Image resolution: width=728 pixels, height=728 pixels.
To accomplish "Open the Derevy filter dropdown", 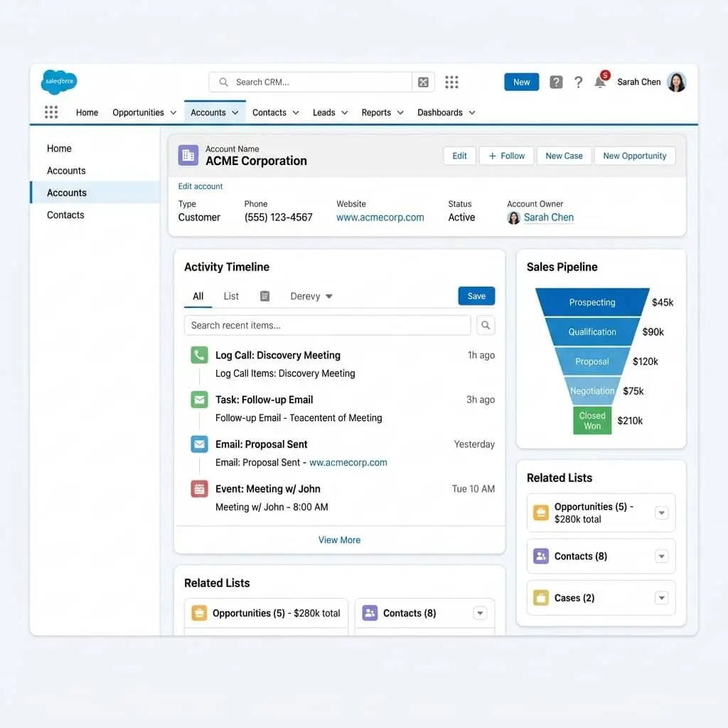I will [311, 296].
